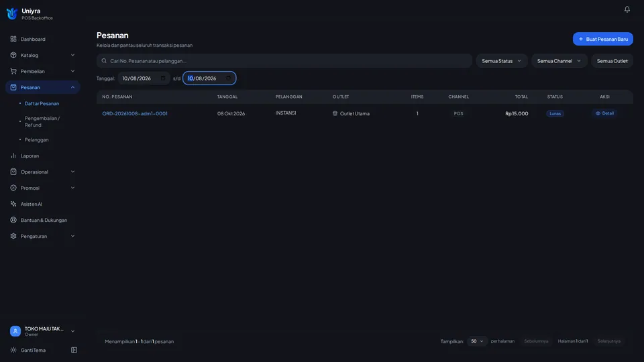Viewport: 644px width, 362px height.
Task: Open end date calendar picker icon
Action: (x=228, y=78)
